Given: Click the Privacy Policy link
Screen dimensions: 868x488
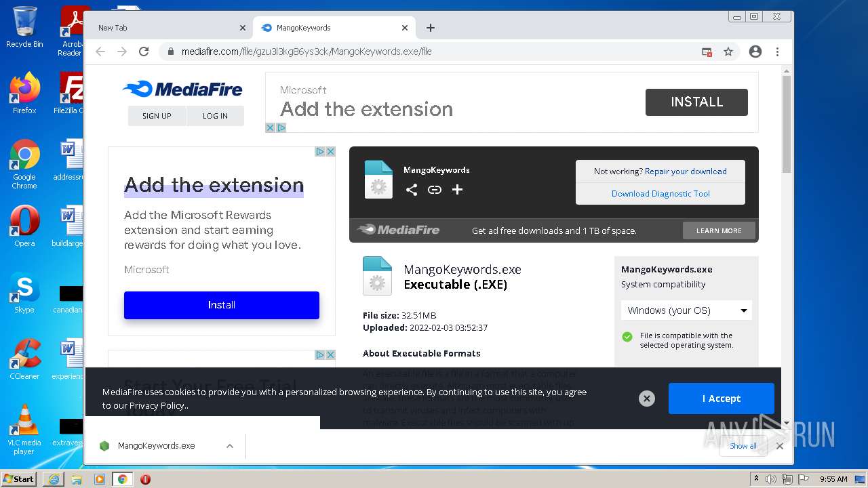Looking at the screenshot, I should tap(157, 405).
